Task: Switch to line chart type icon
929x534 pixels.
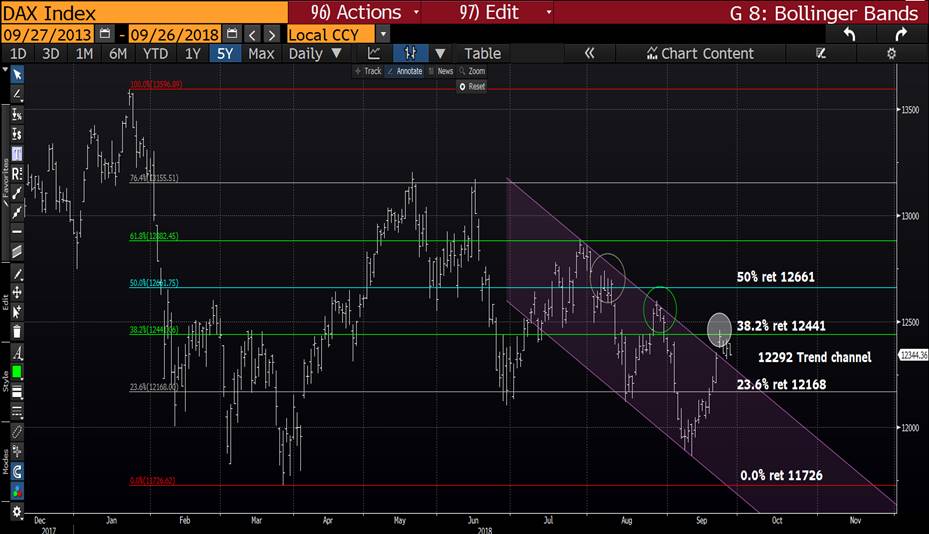Action: 374,53
